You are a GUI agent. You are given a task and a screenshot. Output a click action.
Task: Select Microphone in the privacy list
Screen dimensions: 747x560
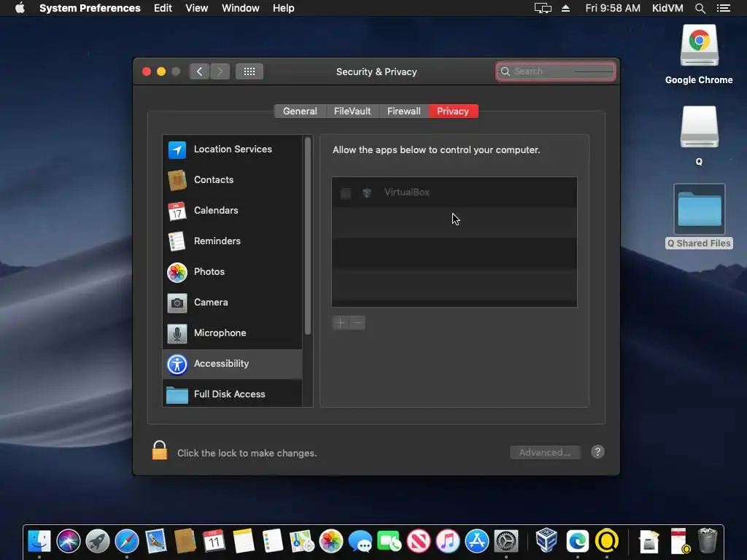(233, 332)
